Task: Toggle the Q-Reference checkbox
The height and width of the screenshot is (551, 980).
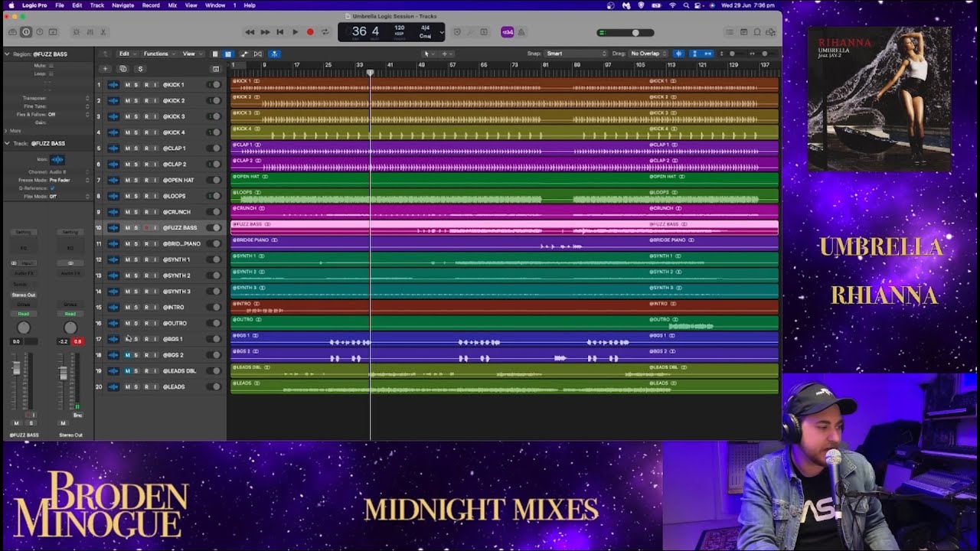Action: 52,188
